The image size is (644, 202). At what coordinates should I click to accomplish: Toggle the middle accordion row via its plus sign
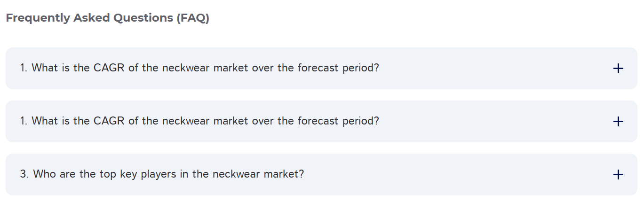pos(618,122)
